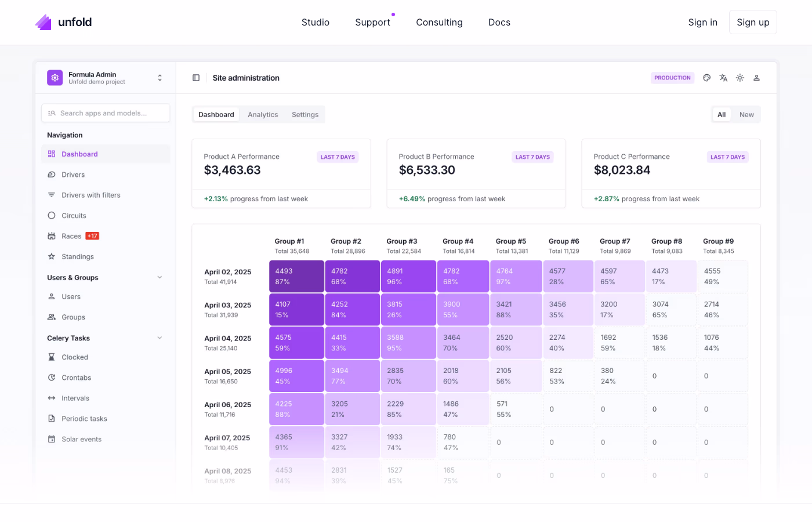
Task: Click the Drivers sidebar icon
Action: [52, 175]
